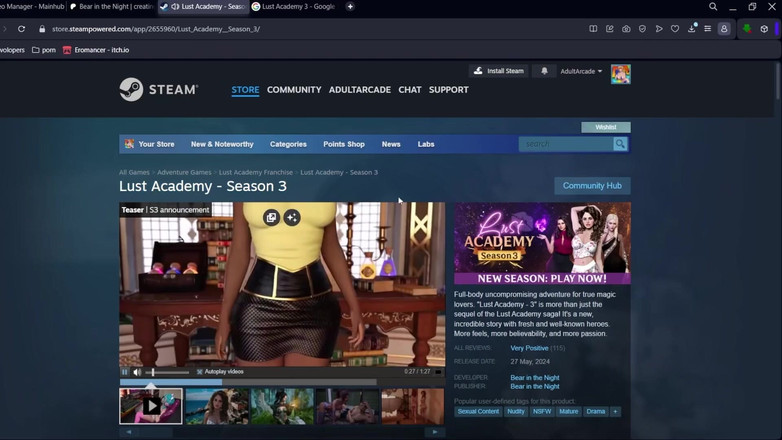Open Adventure Games breadcrumb link
This screenshot has width=782, height=440.
(x=184, y=172)
